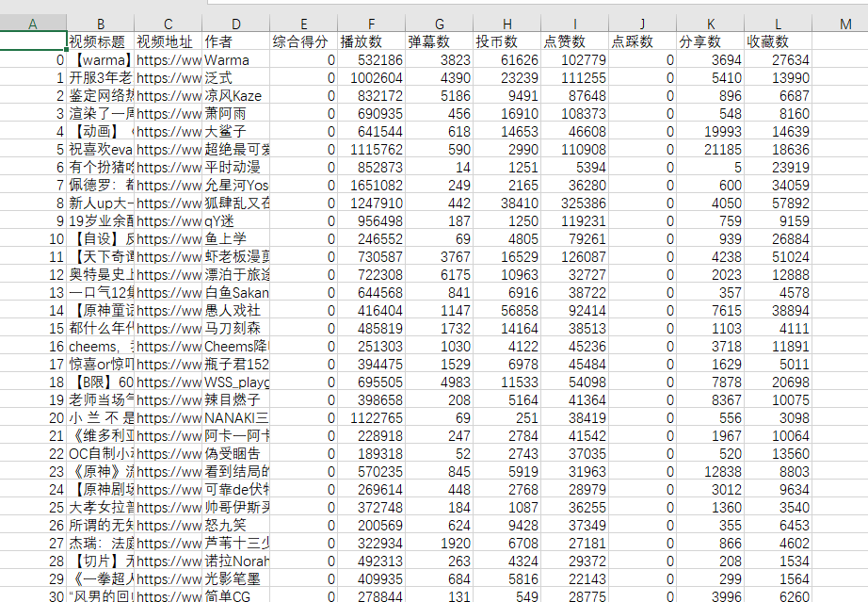Select the author cell qY迷
This screenshot has width=868, height=602.
coord(235,221)
